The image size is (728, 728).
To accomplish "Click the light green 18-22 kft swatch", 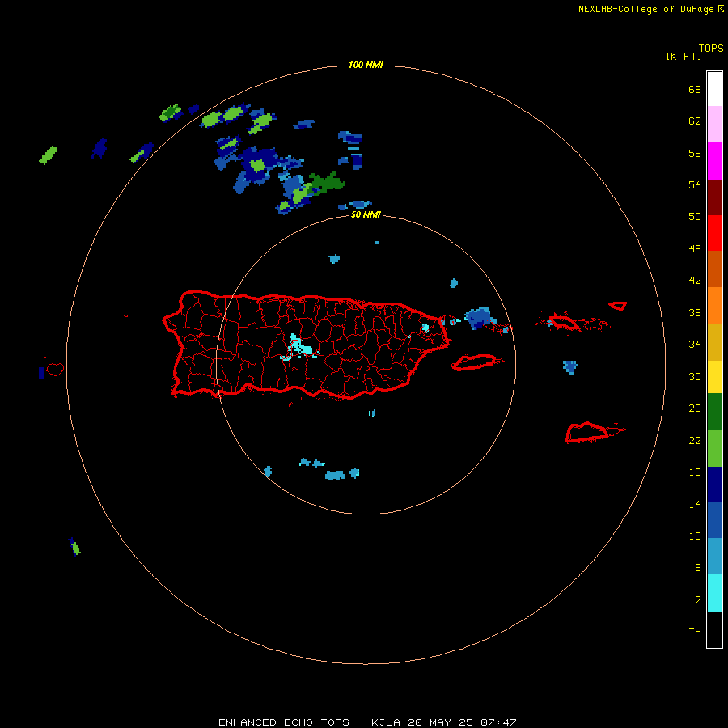I will pos(714,448).
